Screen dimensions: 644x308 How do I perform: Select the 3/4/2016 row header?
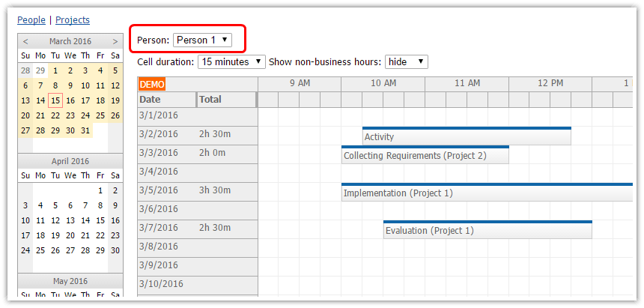[198, 173]
